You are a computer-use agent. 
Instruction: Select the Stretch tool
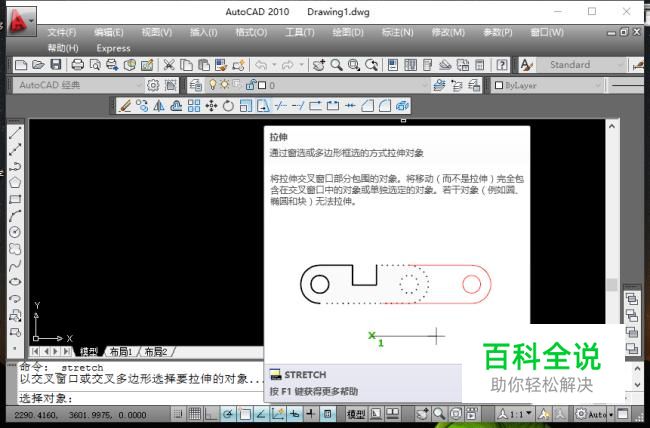click(263, 106)
